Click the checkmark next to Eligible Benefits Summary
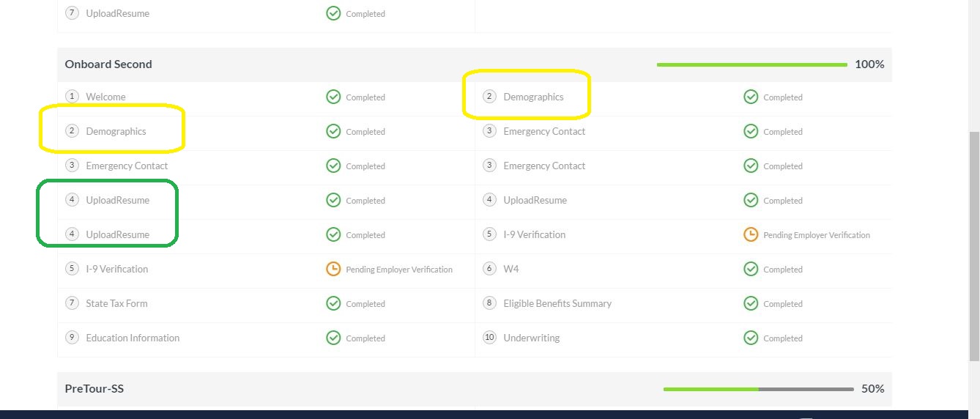 pos(751,303)
